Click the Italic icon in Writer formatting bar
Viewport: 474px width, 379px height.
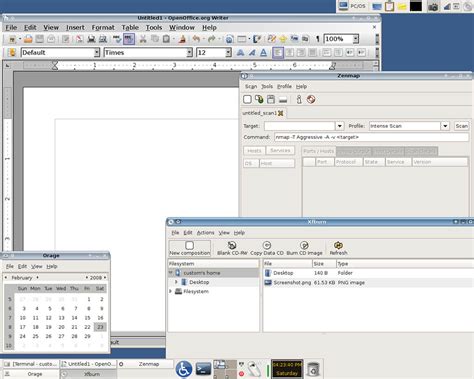252,52
